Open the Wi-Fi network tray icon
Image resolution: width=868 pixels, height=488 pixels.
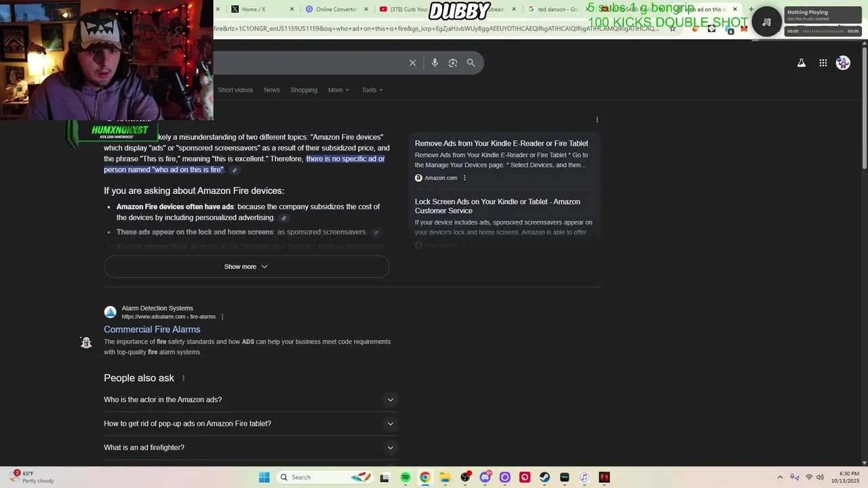click(x=808, y=477)
